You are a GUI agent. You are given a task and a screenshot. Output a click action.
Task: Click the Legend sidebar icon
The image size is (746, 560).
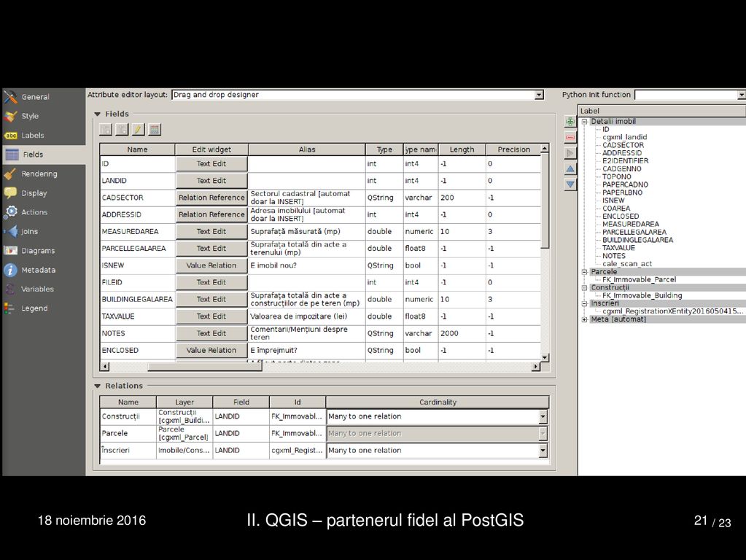click(x=9, y=308)
